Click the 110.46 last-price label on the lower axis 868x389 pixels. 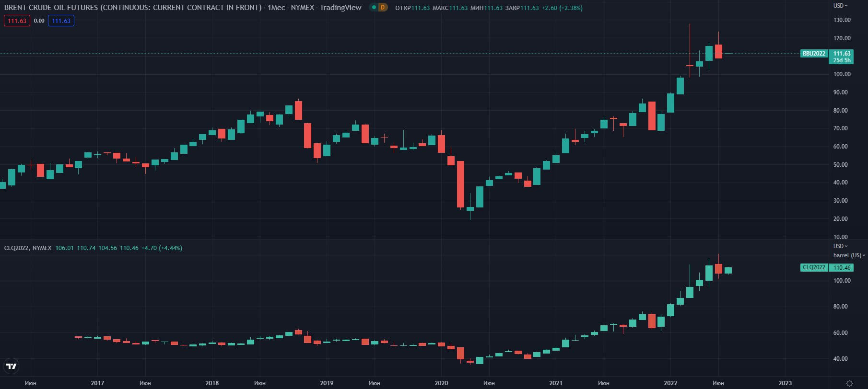[x=842, y=268]
